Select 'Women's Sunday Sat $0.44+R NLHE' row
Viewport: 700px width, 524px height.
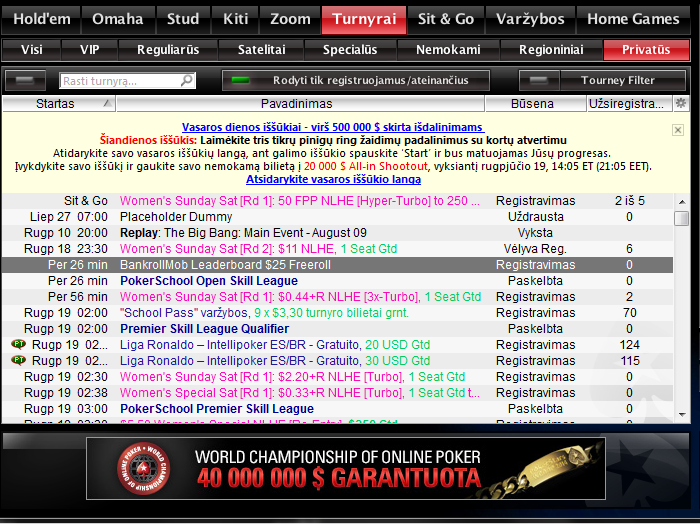coord(337,297)
